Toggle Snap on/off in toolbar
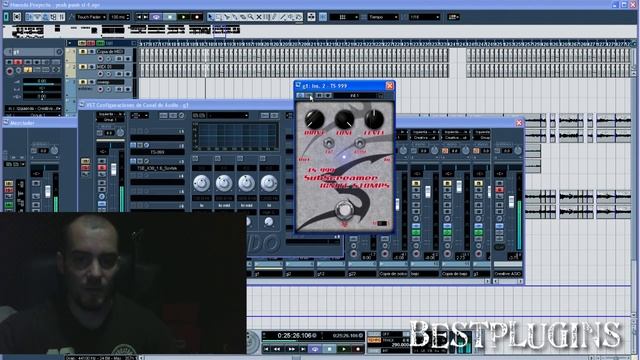 click(x=323, y=17)
